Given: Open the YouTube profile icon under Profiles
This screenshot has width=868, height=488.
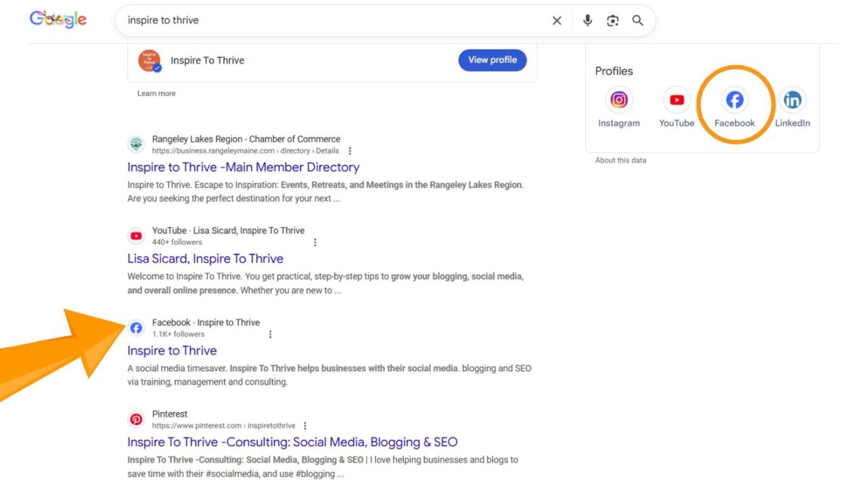Looking at the screenshot, I should click(676, 99).
